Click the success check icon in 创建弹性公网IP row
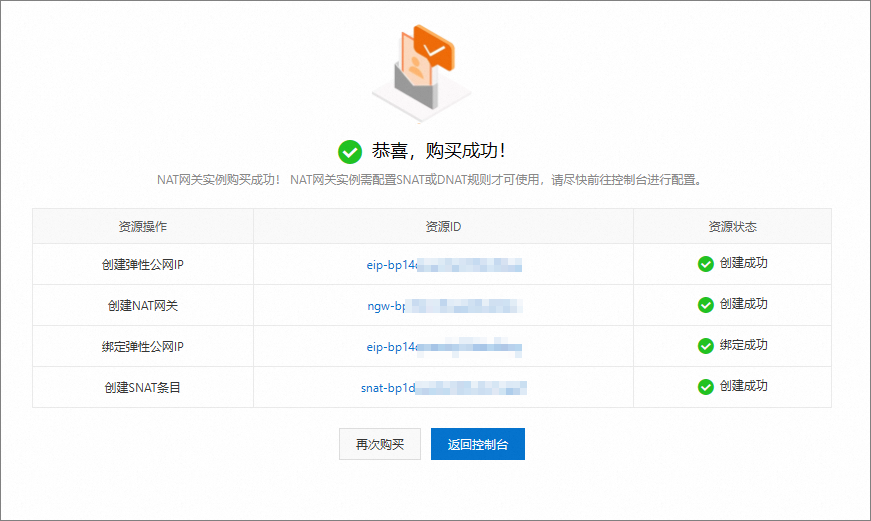This screenshot has height=521, width=871. coord(705,264)
